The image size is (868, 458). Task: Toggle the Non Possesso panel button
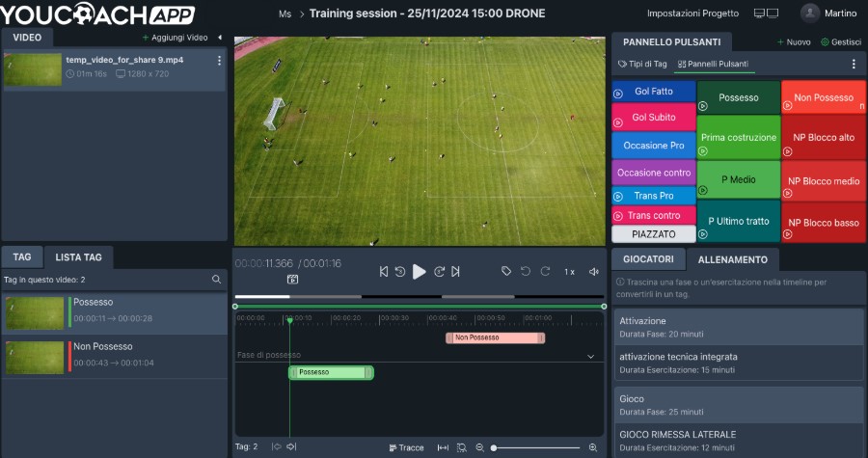[824, 98]
